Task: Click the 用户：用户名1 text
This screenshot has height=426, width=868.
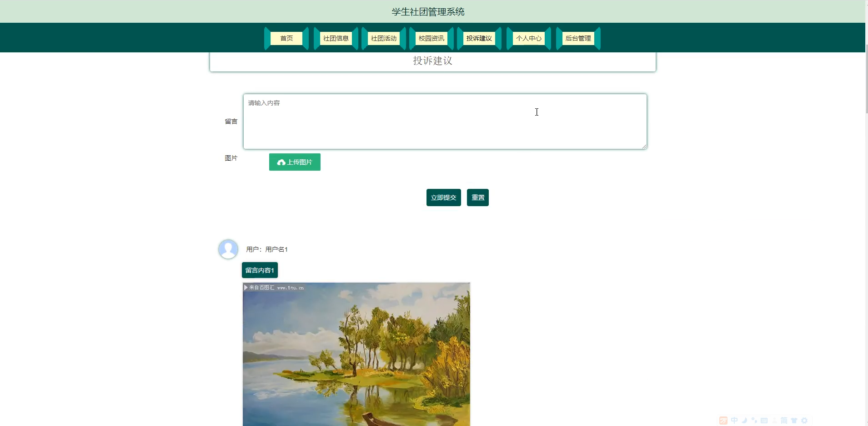Action: pyautogui.click(x=267, y=249)
